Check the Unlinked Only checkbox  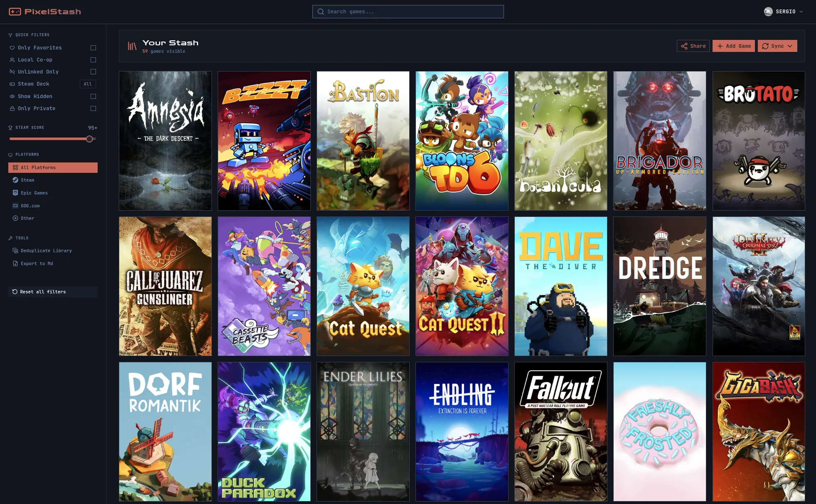pyautogui.click(x=93, y=72)
